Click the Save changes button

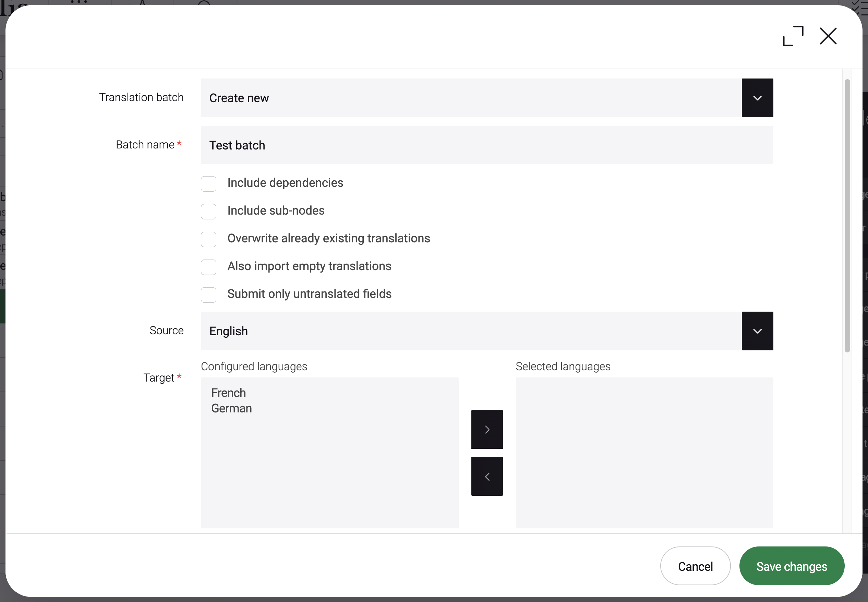pyautogui.click(x=792, y=566)
